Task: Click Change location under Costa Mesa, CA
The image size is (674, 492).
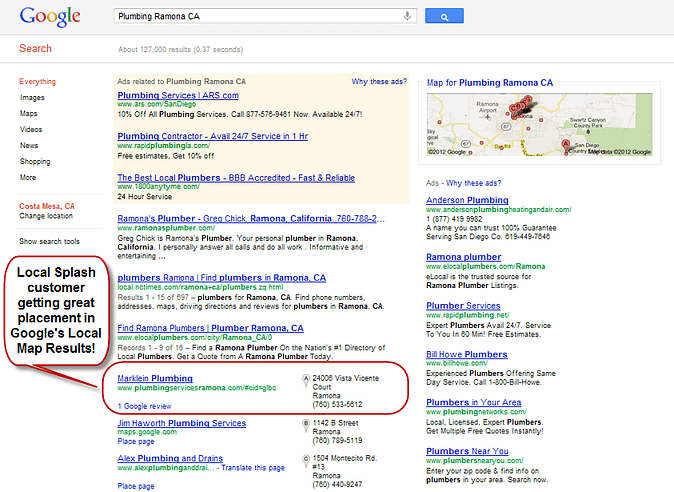Action: click(46, 216)
